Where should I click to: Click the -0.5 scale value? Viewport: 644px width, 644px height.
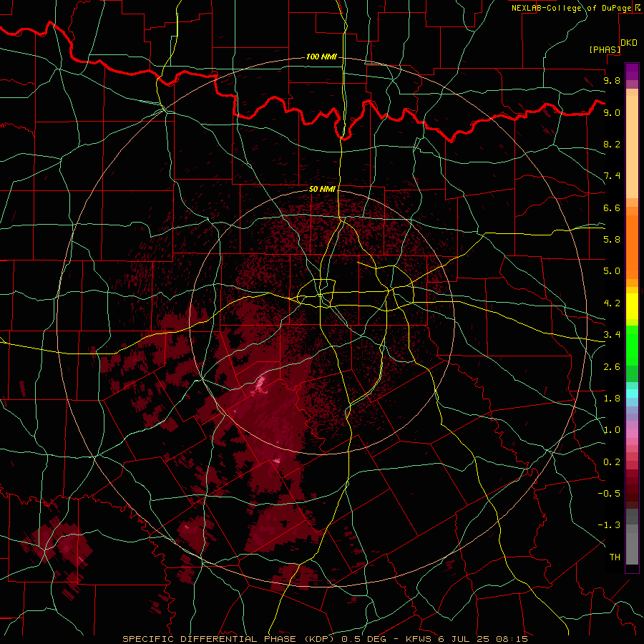[609, 494]
